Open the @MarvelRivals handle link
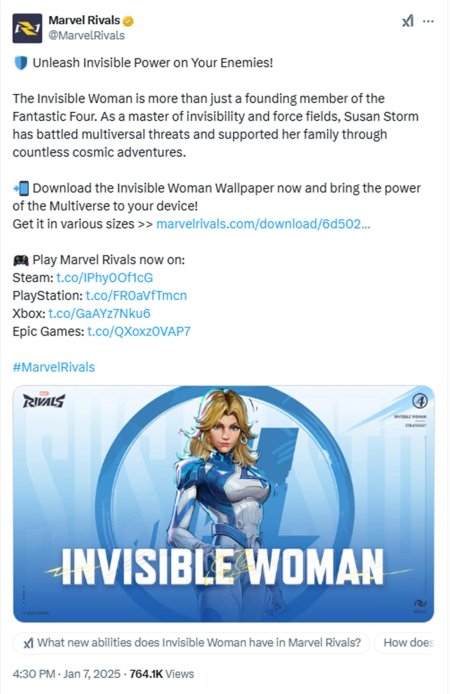 pyautogui.click(x=86, y=35)
